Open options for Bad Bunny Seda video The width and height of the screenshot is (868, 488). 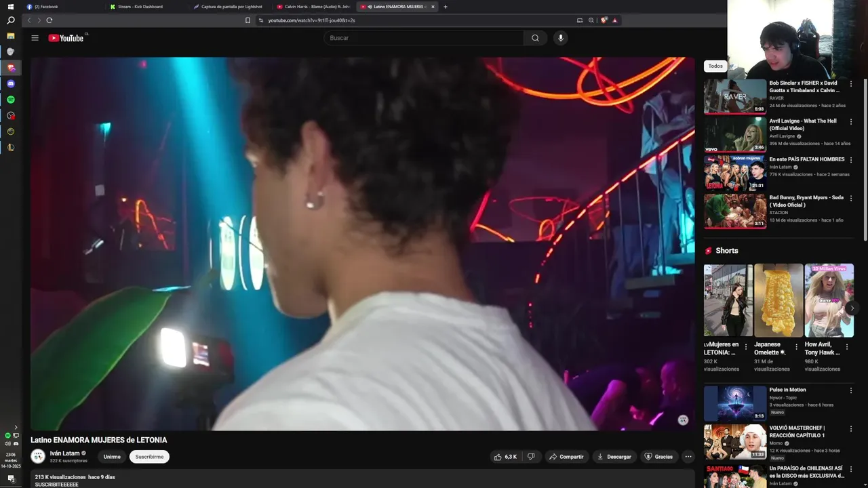pyautogui.click(x=851, y=198)
